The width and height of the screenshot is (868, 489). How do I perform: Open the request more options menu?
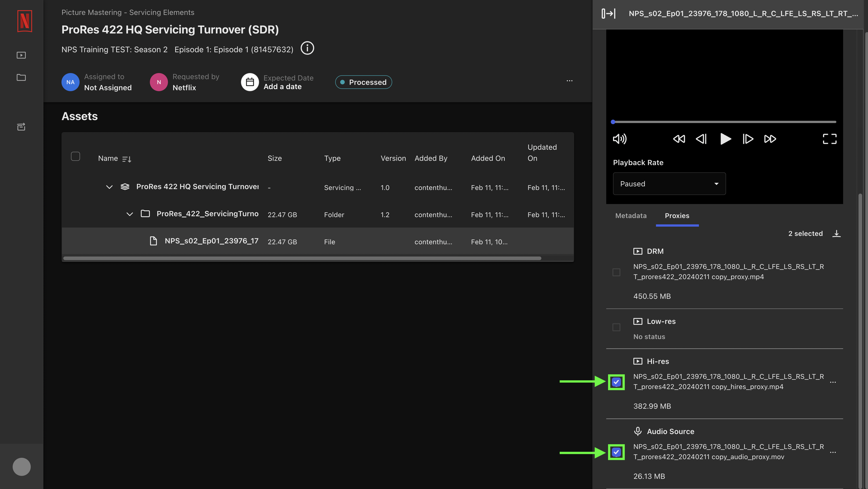tap(569, 81)
